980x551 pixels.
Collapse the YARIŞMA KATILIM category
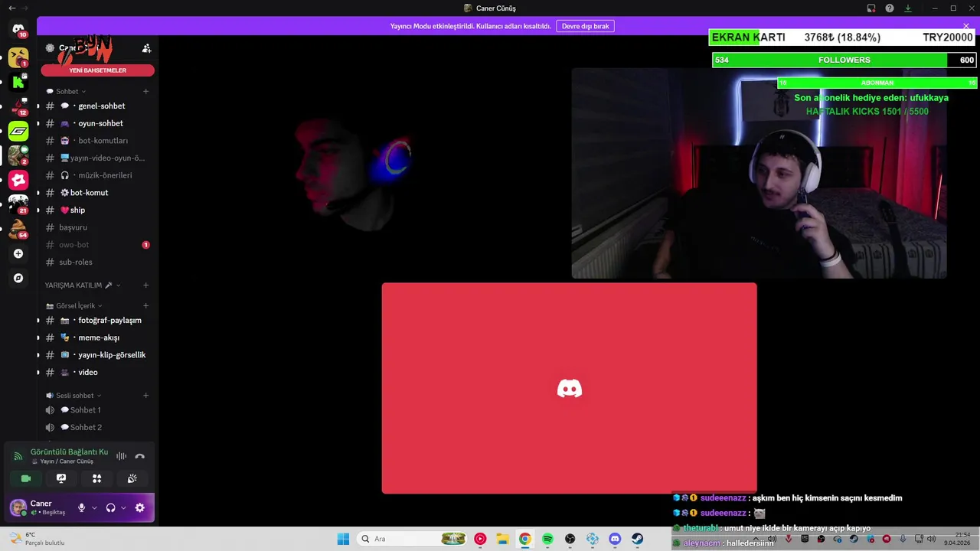point(82,285)
